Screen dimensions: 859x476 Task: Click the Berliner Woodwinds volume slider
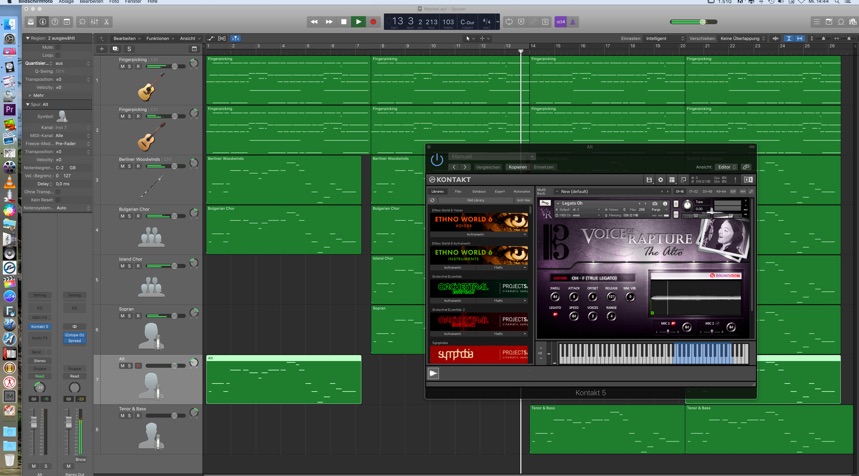165,166
